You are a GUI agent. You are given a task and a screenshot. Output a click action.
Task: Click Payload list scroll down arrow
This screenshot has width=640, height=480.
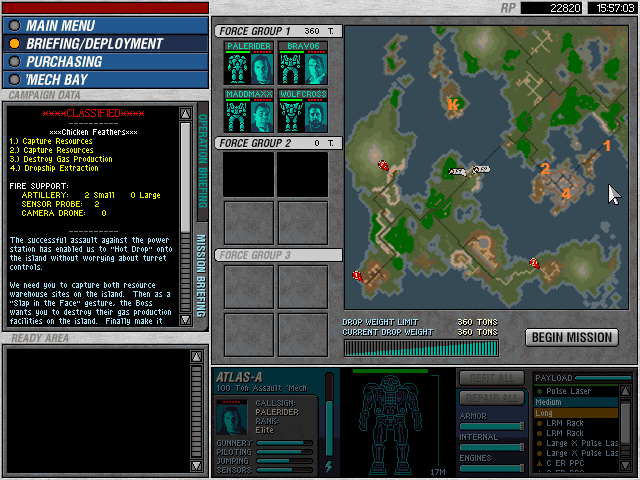point(625,465)
